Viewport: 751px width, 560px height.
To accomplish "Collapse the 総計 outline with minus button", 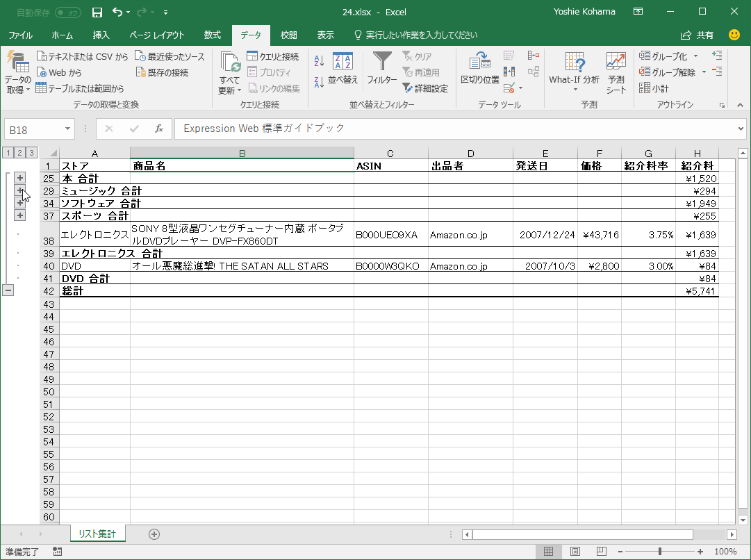I will point(8,290).
